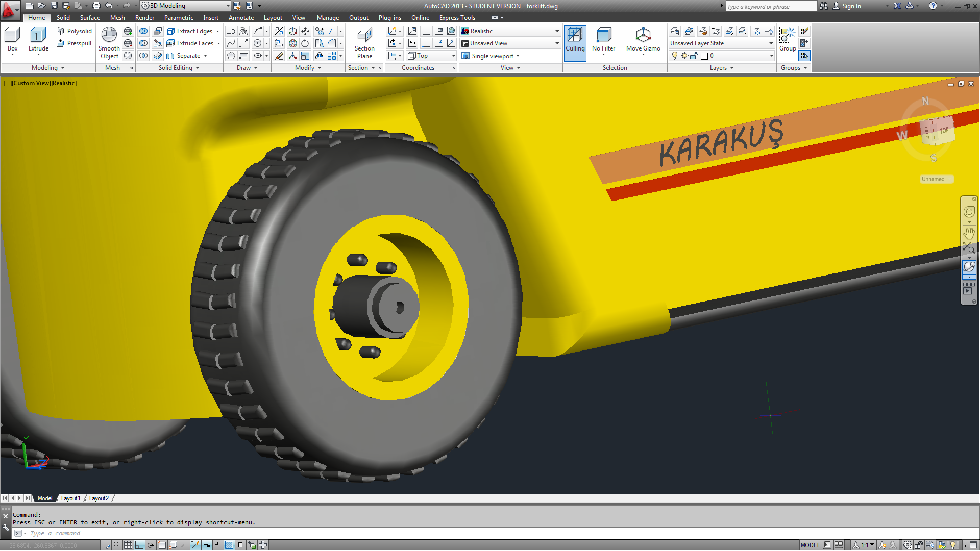980x551 pixels.
Task: Open the Surface ribbon tab
Action: click(x=90, y=18)
